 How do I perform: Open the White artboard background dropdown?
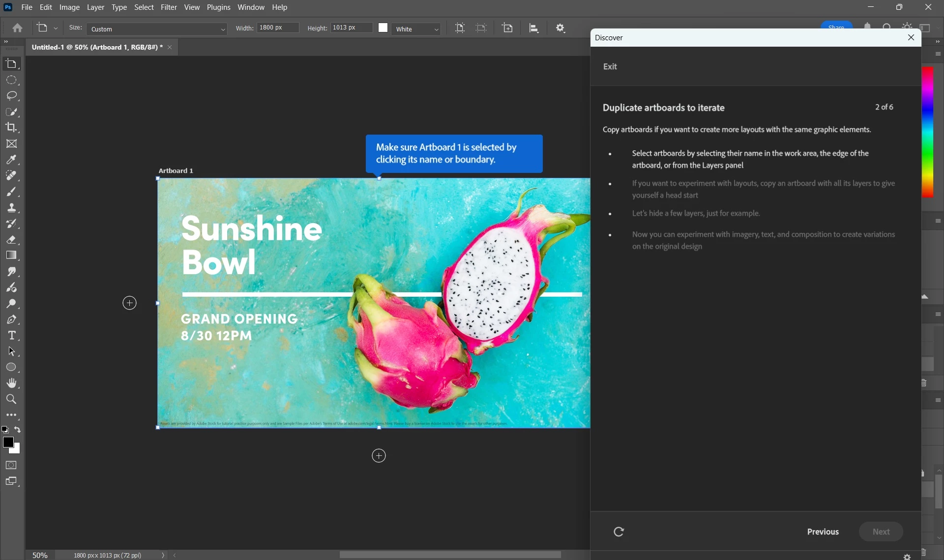[416, 29]
